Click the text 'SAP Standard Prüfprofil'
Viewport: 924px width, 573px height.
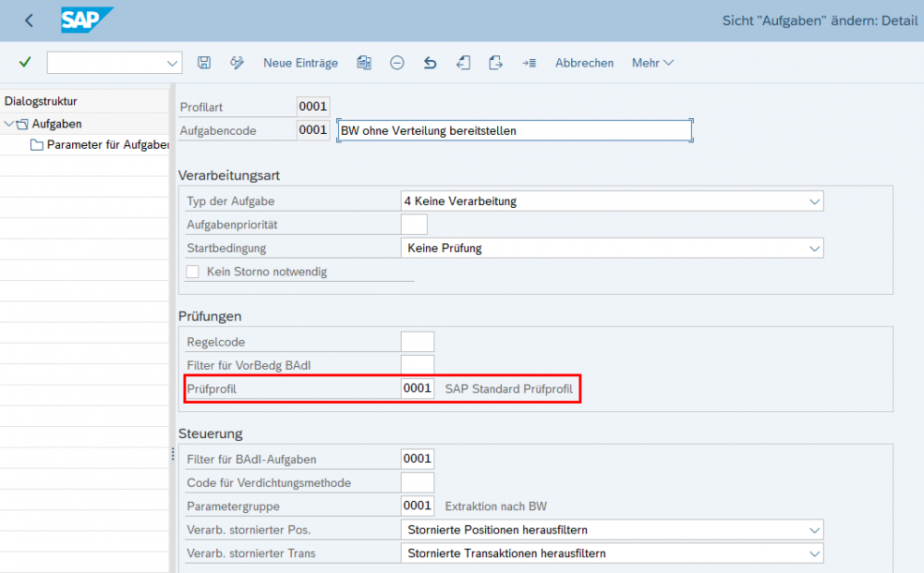[x=508, y=389]
